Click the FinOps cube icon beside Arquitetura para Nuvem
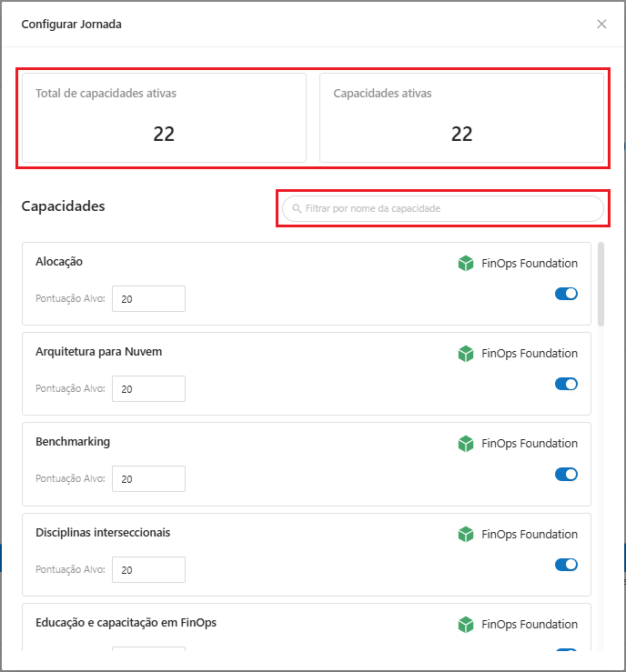 pyautogui.click(x=466, y=354)
